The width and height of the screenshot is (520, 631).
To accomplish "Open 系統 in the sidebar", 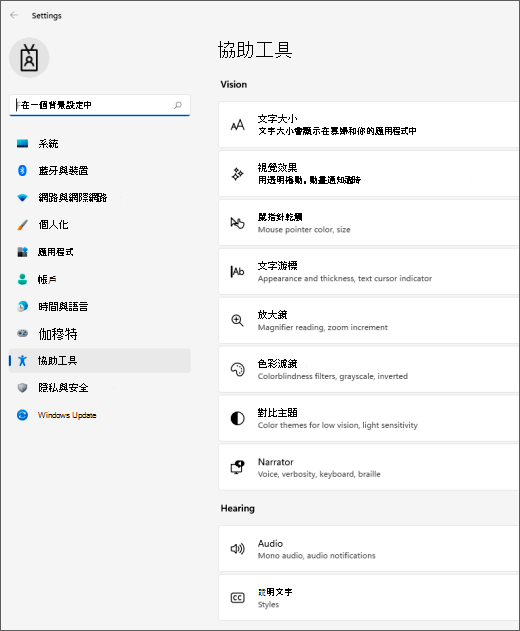I will (100, 144).
